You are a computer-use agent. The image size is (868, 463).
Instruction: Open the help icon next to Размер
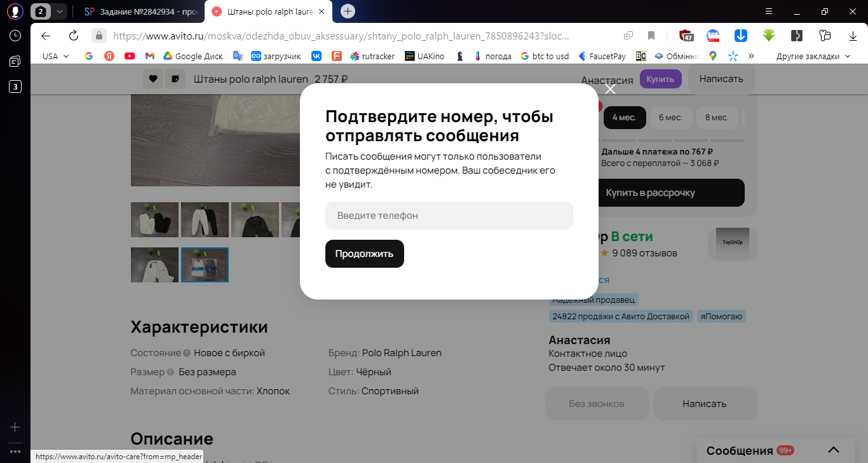click(170, 372)
